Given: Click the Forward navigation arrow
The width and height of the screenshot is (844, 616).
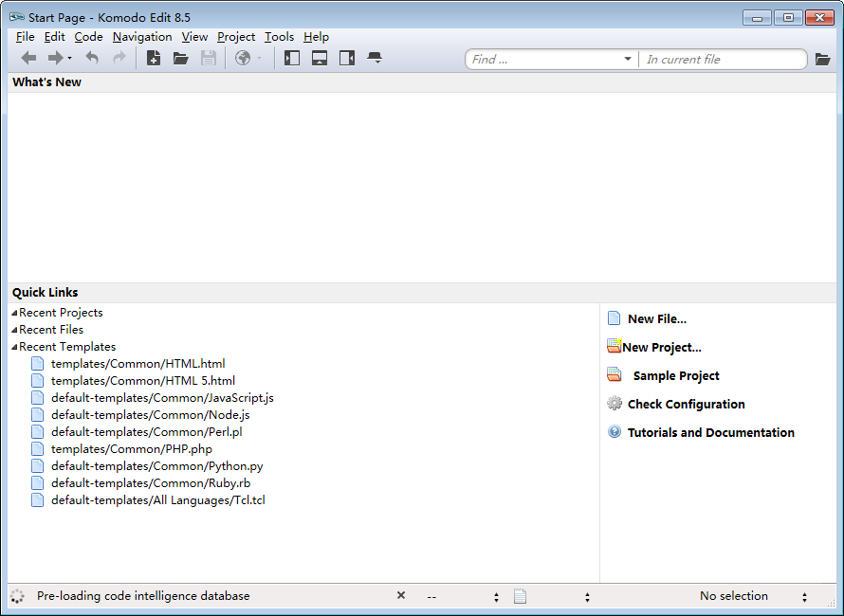Looking at the screenshot, I should 55,58.
